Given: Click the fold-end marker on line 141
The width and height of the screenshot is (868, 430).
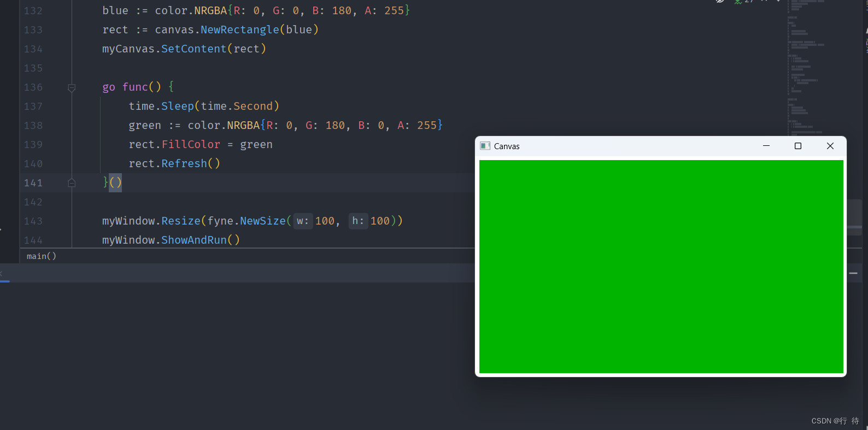Looking at the screenshot, I should coord(72,183).
